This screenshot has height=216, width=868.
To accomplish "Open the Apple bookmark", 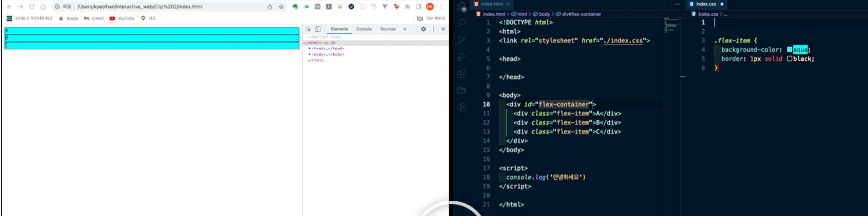I will click(68, 18).
